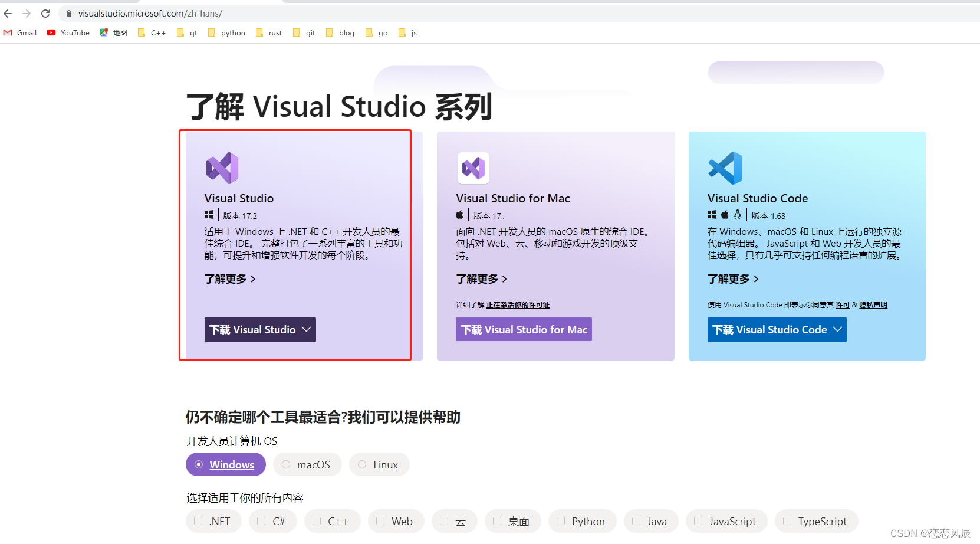Select the macOS radio button
The image size is (980, 544).
pyautogui.click(x=286, y=464)
